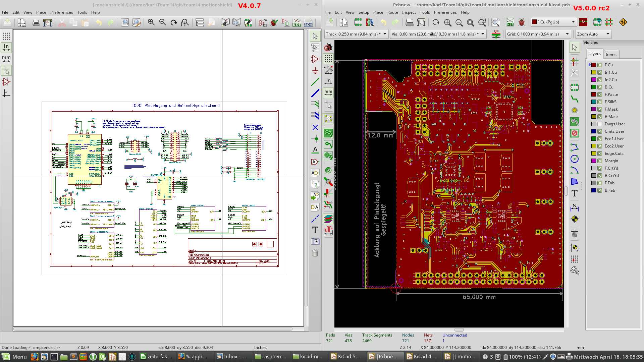This screenshot has width=644, height=362.
Task: Click the Place power port tool
Action: [x=315, y=70]
